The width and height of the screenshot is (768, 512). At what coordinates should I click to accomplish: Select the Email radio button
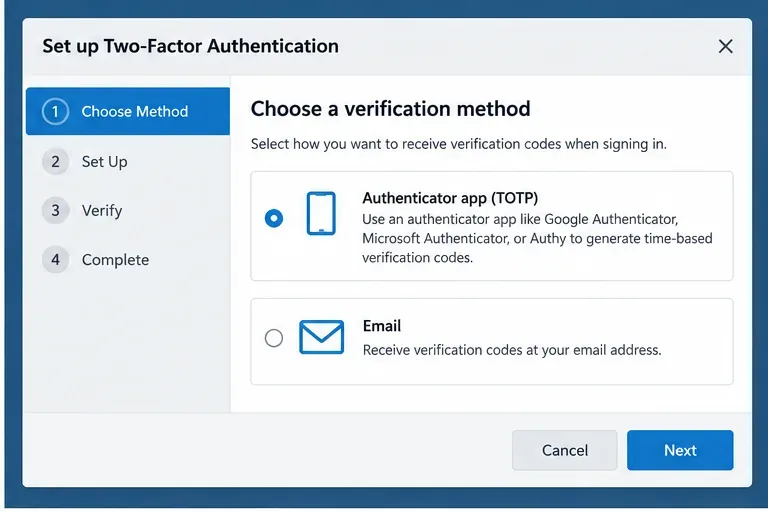pos(274,338)
